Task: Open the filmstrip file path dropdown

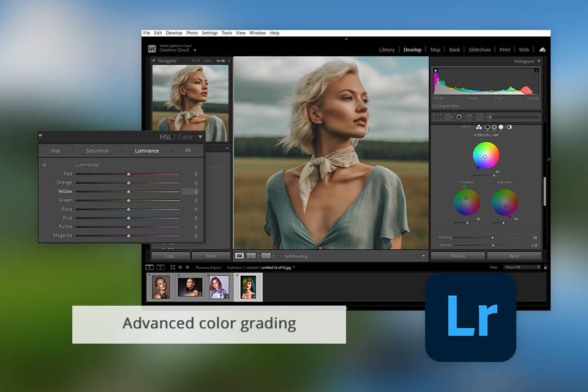Action: pyautogui.click(x=293, y=268)
